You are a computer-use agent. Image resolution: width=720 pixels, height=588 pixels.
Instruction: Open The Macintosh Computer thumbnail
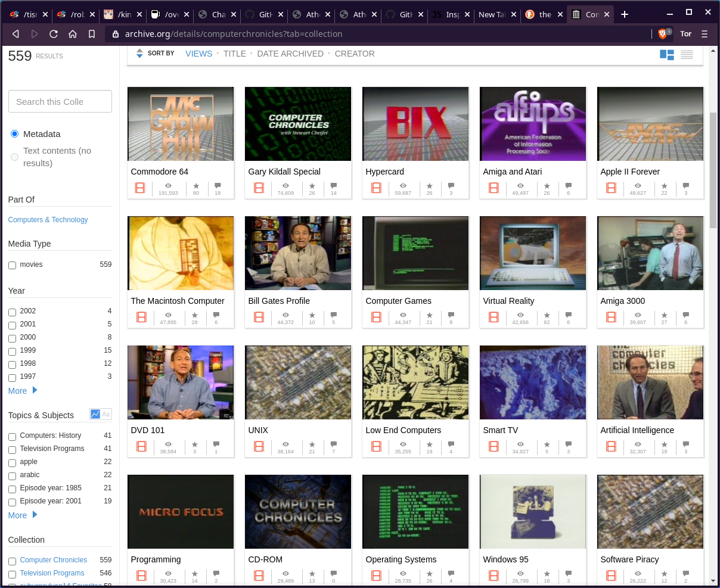[181, 253]
